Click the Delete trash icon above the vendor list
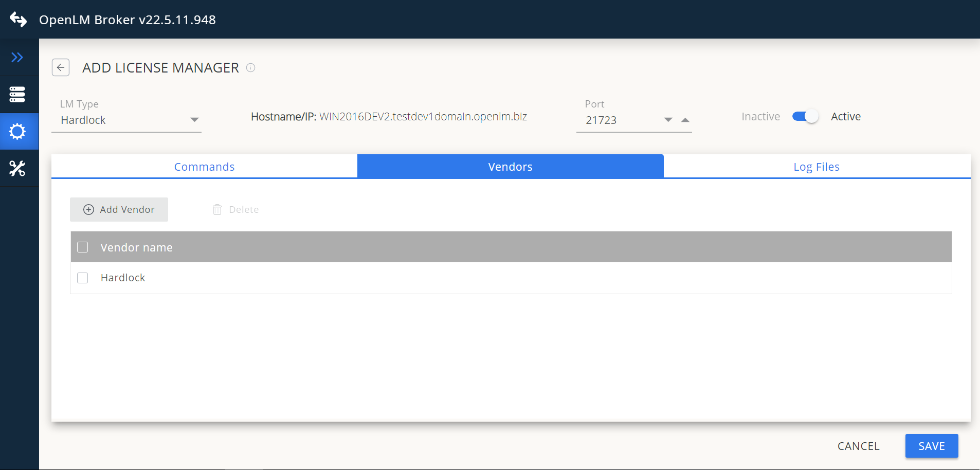Image resolution: width=980 pixels, height=470 pixels. click(217, 209)
